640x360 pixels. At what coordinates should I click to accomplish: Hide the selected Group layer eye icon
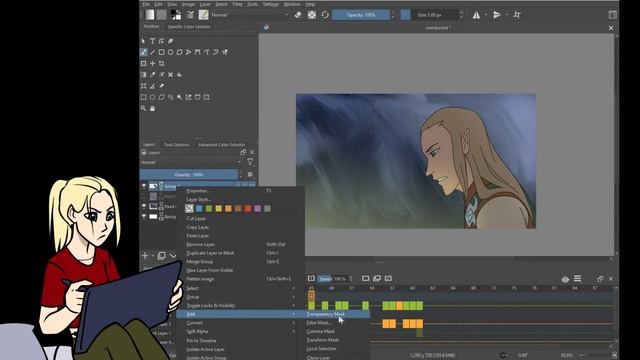(x=144, y=186)
